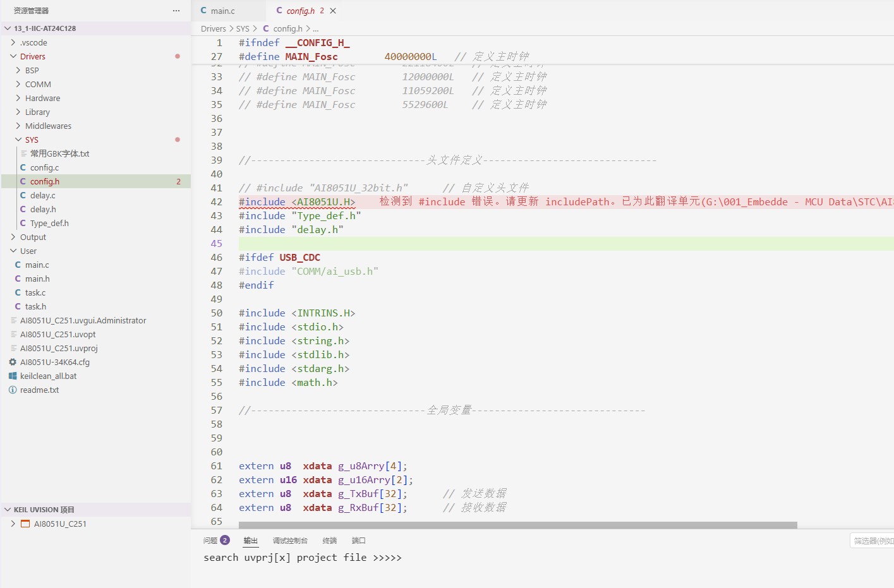This screenshot has height=588, width=894.
Task: Switch to the 输出 panel tab
Action: (251, 541)
